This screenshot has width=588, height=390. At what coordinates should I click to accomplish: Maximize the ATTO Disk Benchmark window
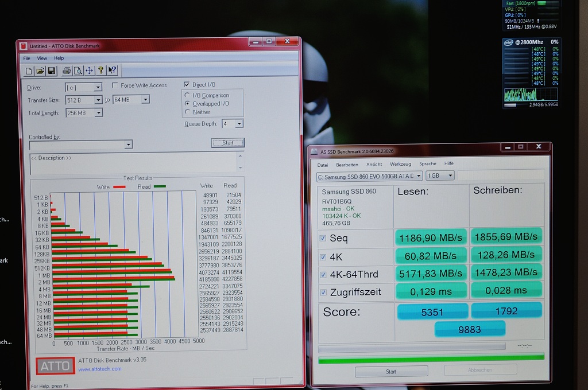click(269, 41)
